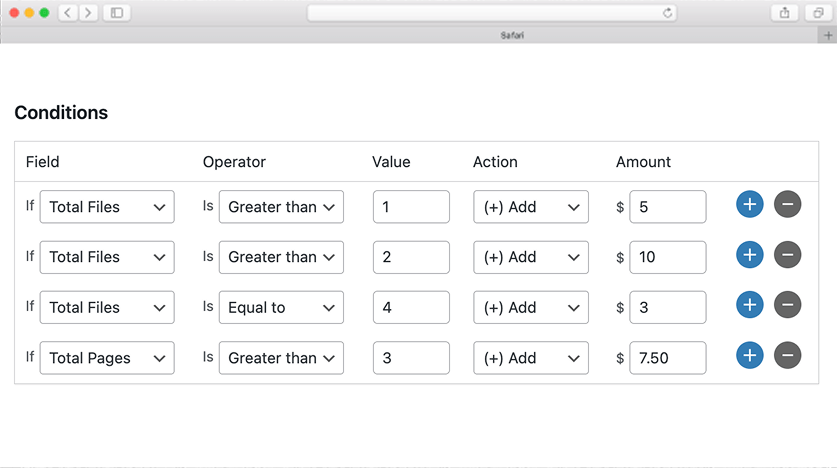Go back in Safari
Viewport: 837px width, 468px height.
[68, 13]
